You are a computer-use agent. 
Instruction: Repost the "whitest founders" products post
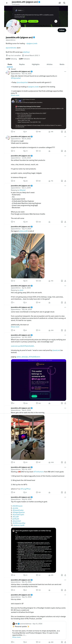(24, 181)
